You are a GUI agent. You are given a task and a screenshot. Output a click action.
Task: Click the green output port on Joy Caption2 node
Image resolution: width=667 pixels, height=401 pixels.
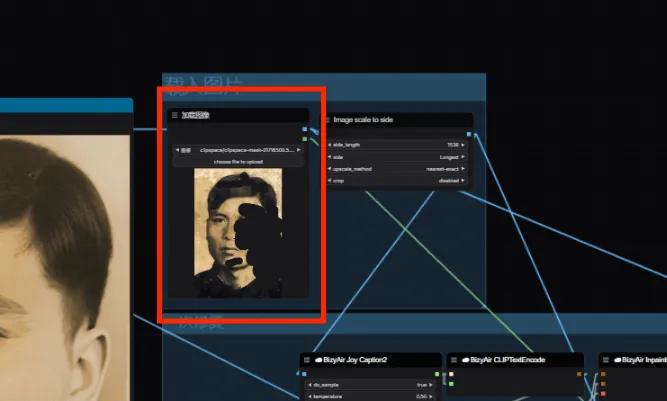[x=436, y=373]
